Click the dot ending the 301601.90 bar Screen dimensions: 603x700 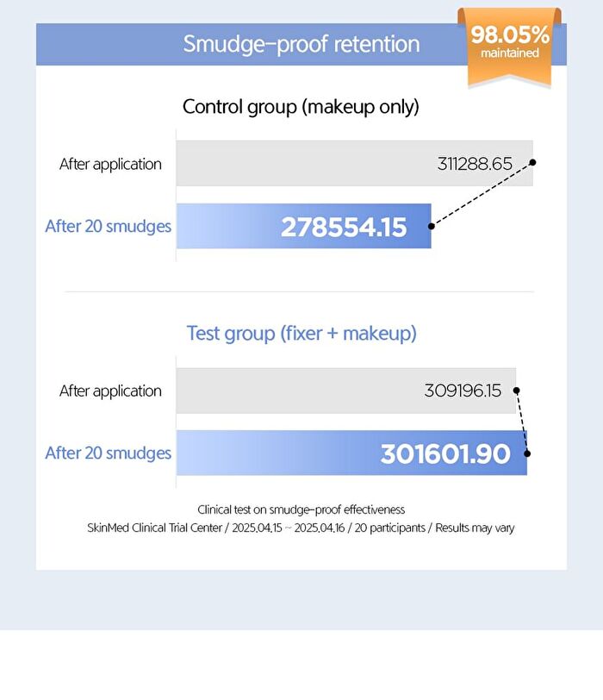[527, 453]
